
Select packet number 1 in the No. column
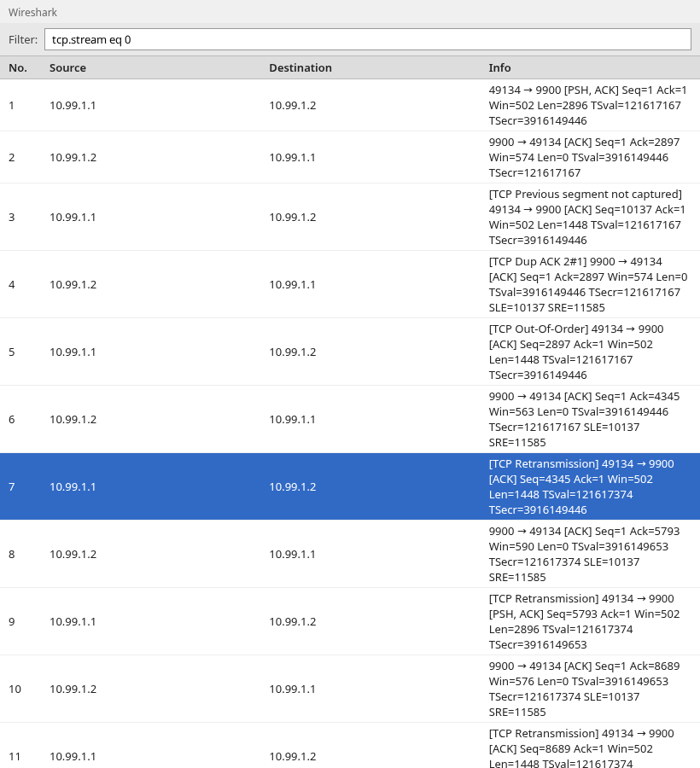coord(12,105)
